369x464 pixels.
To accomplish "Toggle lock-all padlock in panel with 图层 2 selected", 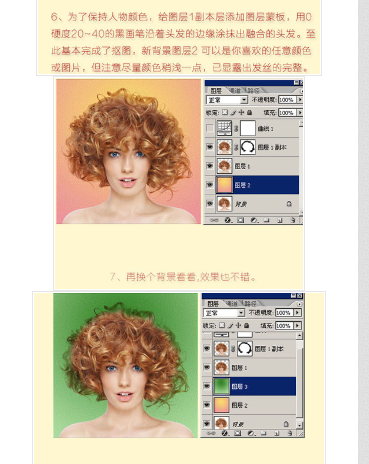I will (x=249, y=113).
